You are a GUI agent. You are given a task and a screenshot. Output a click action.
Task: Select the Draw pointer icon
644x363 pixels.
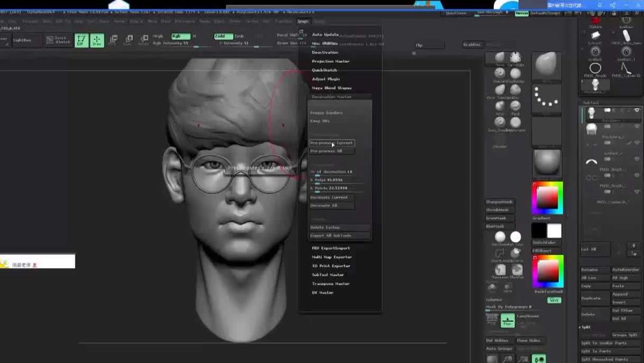97,41
